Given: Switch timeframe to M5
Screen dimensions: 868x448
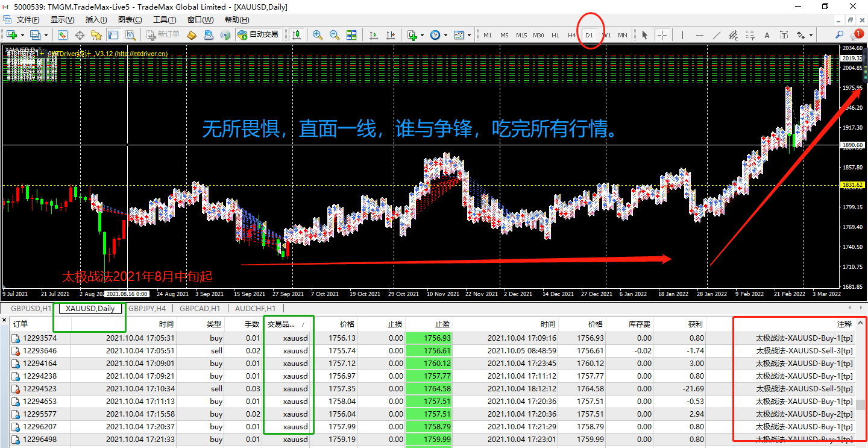Looking at the screenshot, I should coord(504,35).
